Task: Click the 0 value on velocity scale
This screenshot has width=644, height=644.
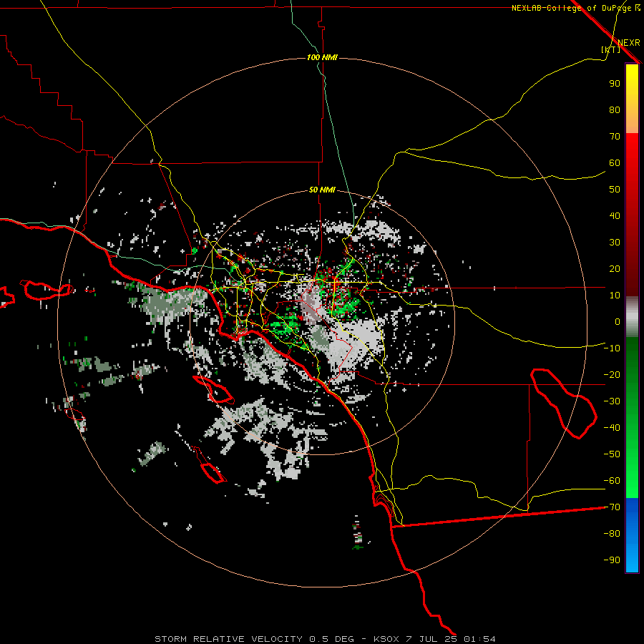Action: [x=618, y=321]
